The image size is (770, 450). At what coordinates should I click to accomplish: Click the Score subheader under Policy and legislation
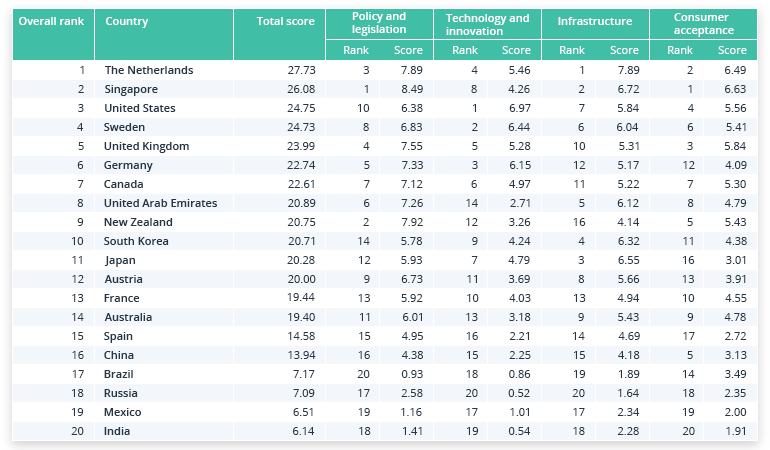point(409,50)
